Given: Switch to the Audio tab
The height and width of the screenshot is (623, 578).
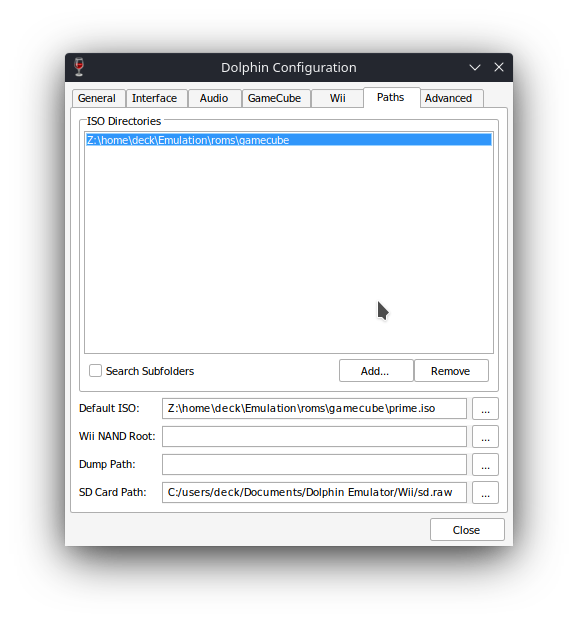Looking at the screenshot, I should click(x=214, y=98).
